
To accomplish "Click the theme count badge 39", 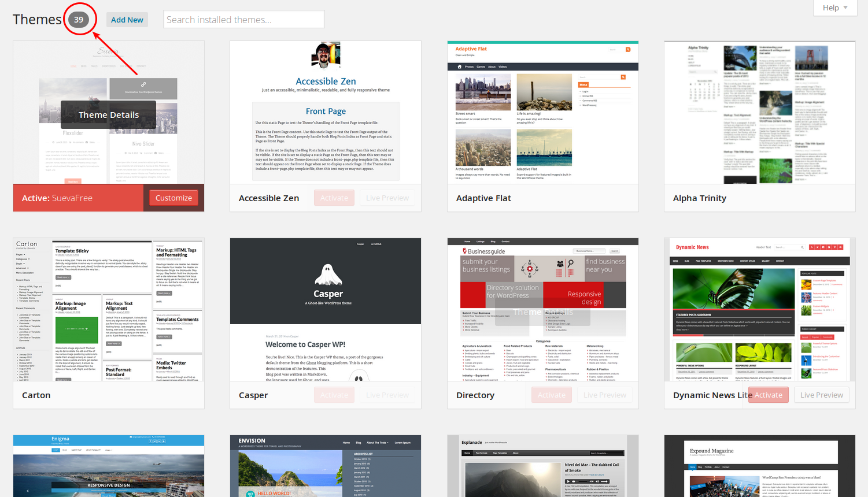I will coord(79,19).
